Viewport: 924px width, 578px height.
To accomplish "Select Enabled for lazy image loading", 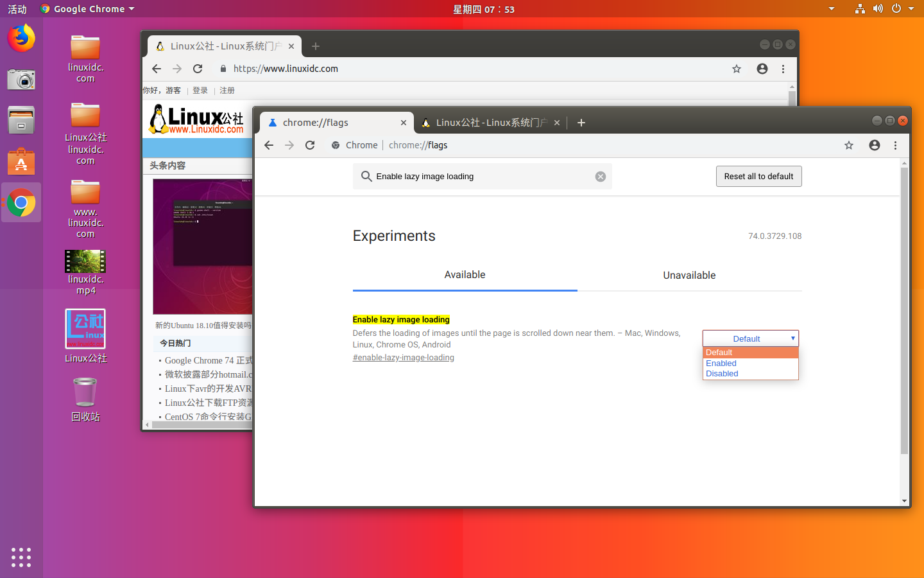I will pyautogui.click(x=751, y=363).
